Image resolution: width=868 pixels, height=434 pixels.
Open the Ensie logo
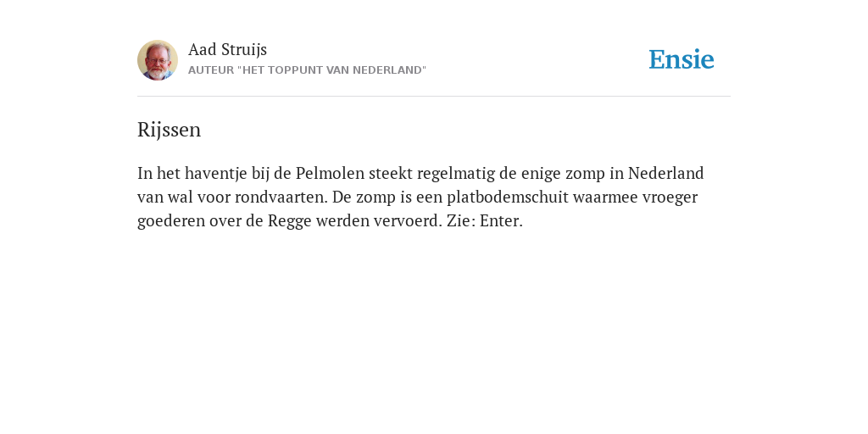tap(682, 59)
